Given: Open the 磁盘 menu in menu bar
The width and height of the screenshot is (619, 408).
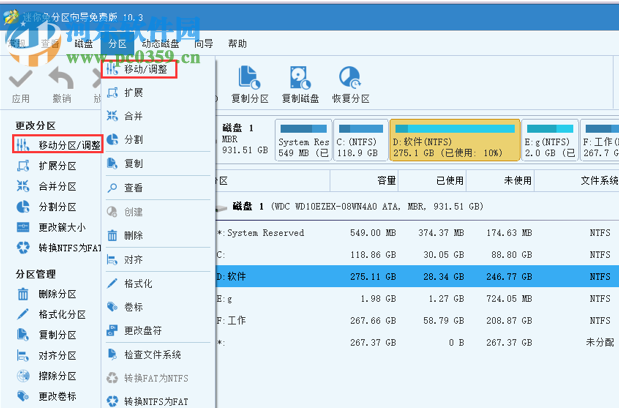Looking at the screenshot, I should tap(84, 44).
